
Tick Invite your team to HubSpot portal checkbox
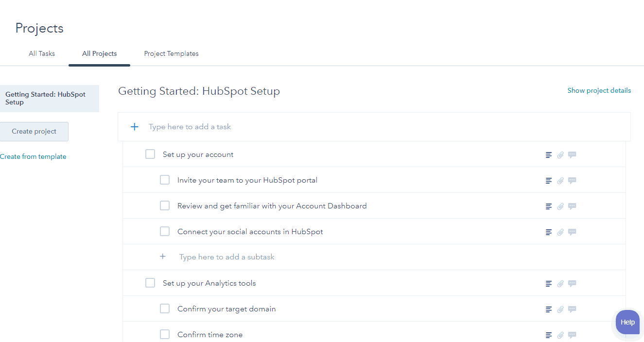[x=165, y=180]
